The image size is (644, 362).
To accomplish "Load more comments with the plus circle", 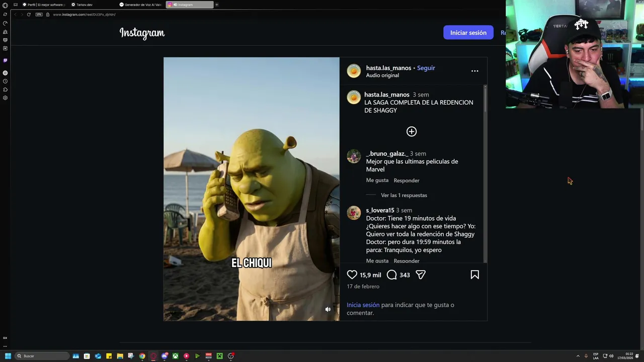I will coord(412,131).
